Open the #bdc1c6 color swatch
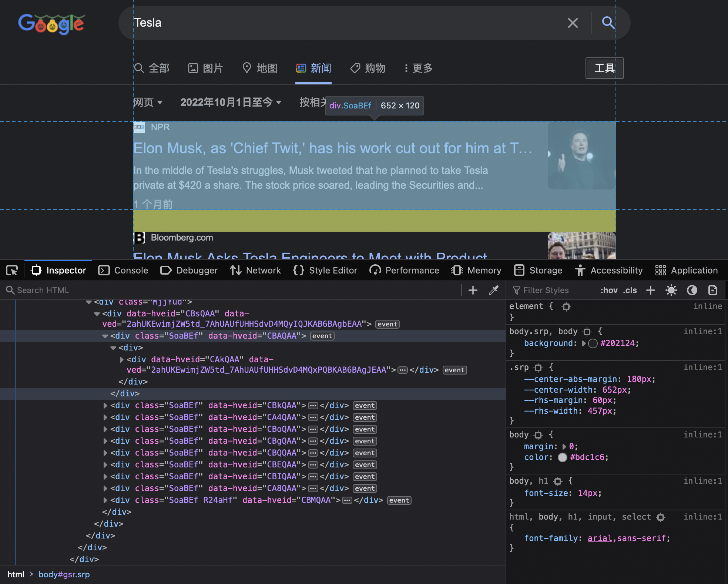 coord(562,457)
